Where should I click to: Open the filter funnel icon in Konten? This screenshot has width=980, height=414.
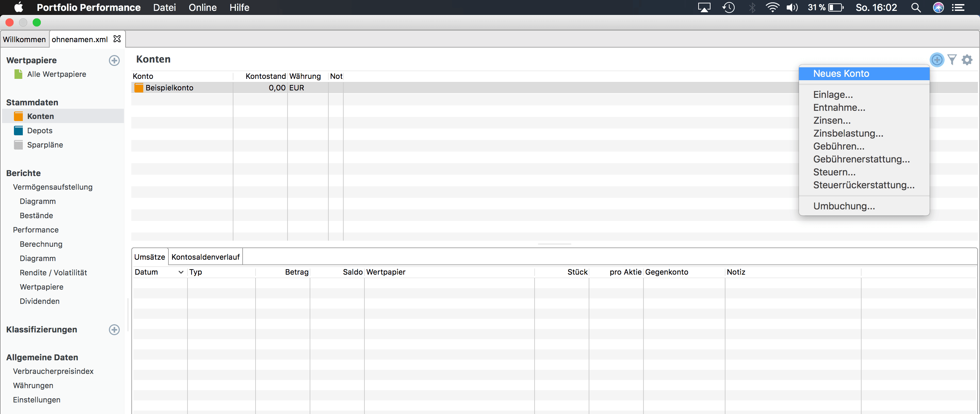[952, 60]
